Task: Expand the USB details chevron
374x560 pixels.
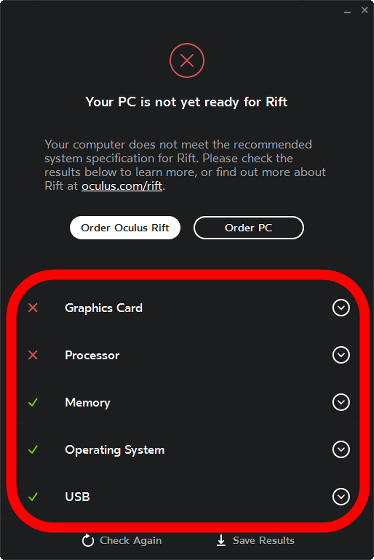Action: 341,496
